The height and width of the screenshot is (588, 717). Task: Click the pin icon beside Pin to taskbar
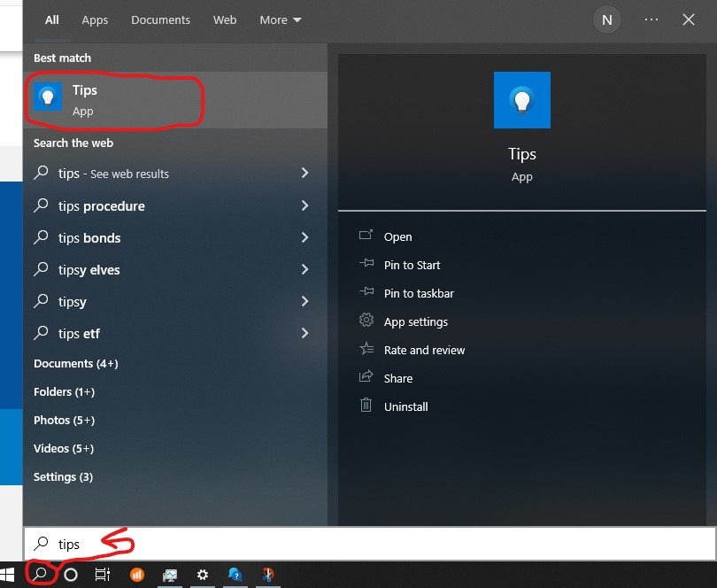(366, 292)
